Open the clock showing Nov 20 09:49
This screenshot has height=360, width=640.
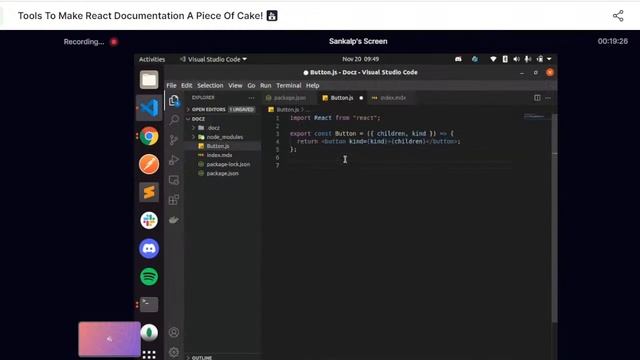click(x=360, y=59)
